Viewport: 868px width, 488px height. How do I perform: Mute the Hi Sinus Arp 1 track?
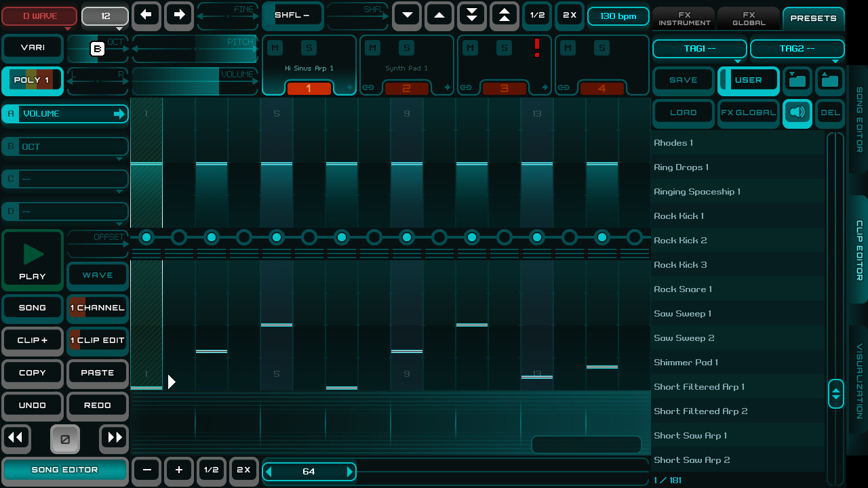(274, 48)
